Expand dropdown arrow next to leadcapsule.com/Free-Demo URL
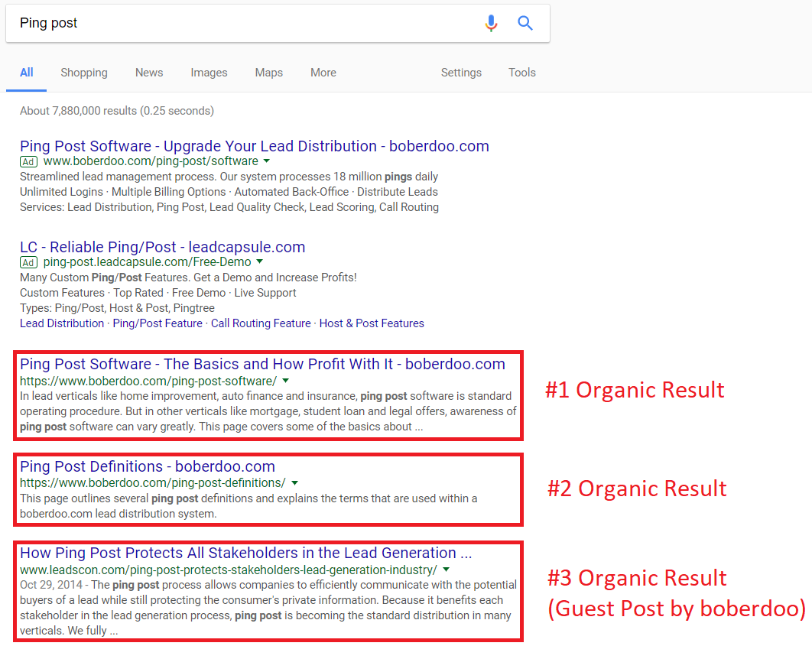The image size is (812, 646). pyautogui.click(x=259, y=262)
